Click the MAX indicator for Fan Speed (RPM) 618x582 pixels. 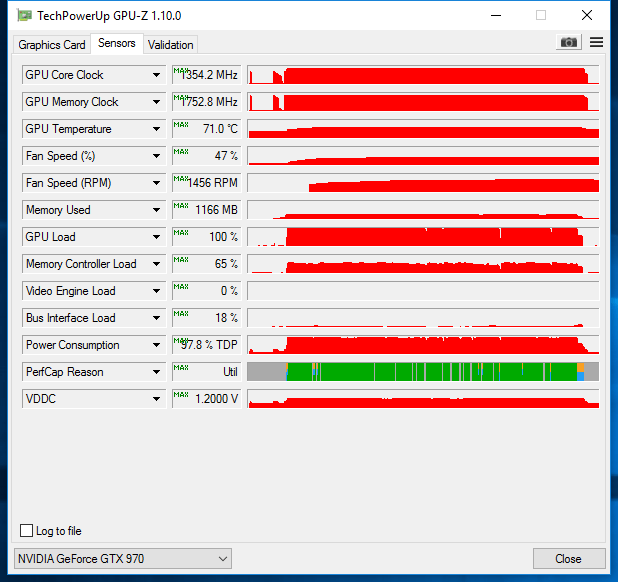[181, 178]
